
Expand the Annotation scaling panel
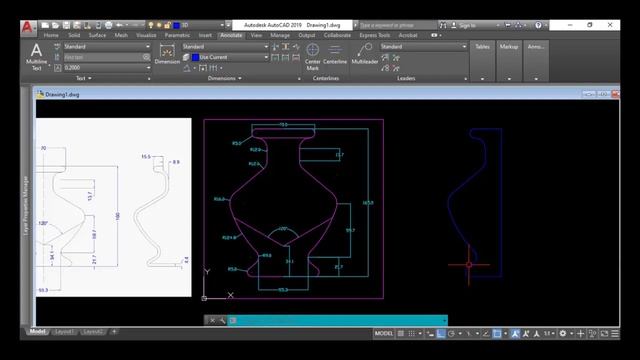(536, 61)
